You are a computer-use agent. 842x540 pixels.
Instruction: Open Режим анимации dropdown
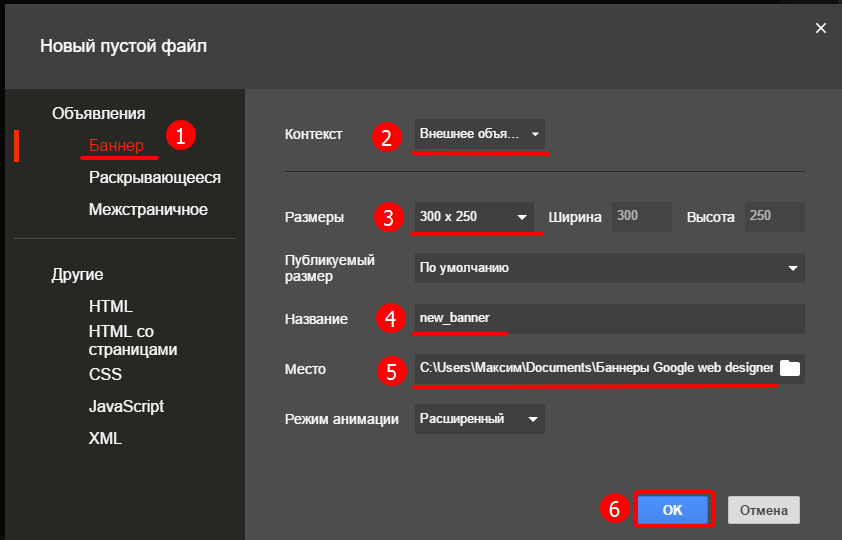click(480, 419)
